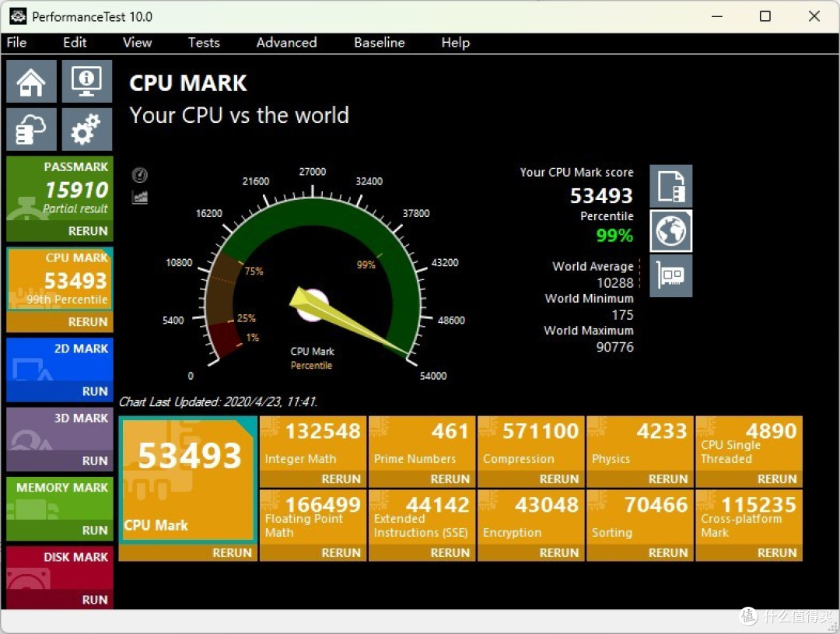
Task: Select the CPU Mark 53493 sidebar tile
Action: (x=60, y=279)
